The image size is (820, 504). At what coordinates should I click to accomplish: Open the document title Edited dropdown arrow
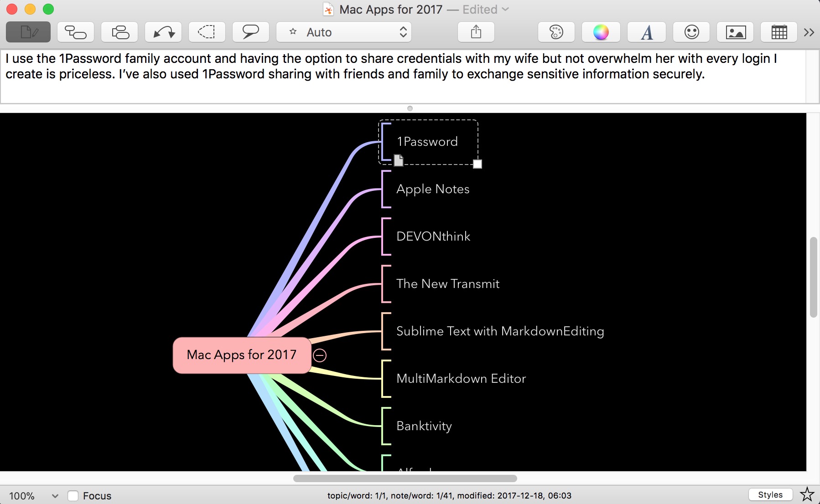tap(505, 9)
